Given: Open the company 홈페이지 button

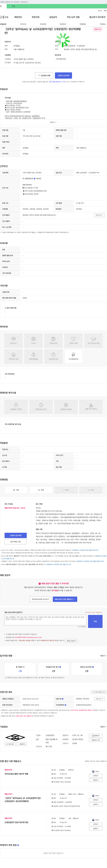Looking at the screenshot, I should (96, 736).
